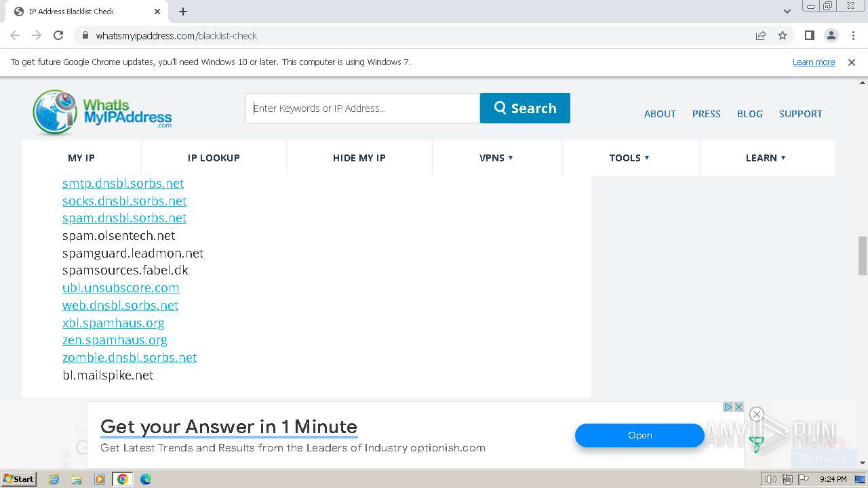Open the side panel icon
Image resolution: width=868 pixels, height=488 pixels.
(x=810, y=35)
